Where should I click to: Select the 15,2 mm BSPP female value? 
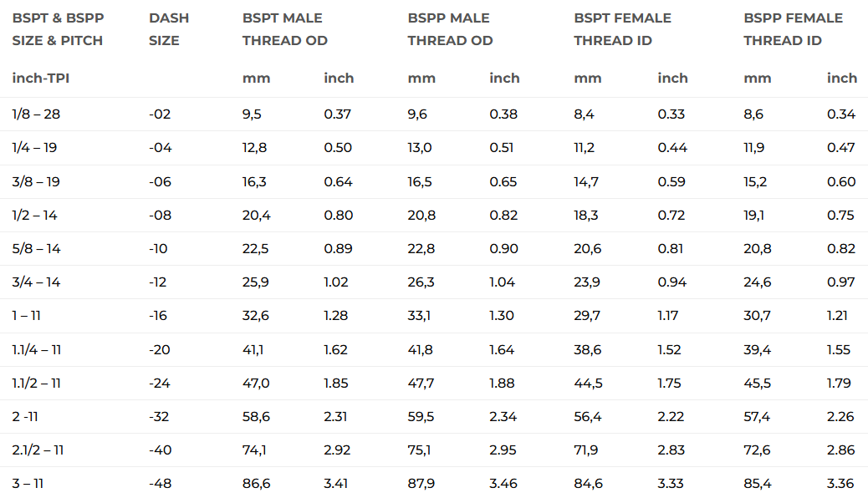pyautogui.click(x=758, y=181)
